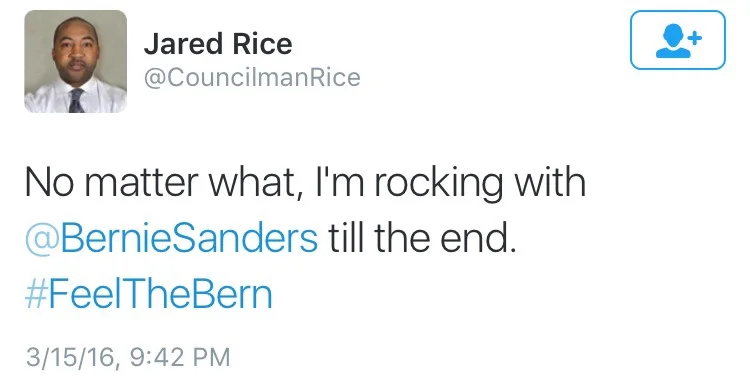Open Jared Rice's profile photo
Image resolution: width=750 pixels, height=377 pixels.
76,61
